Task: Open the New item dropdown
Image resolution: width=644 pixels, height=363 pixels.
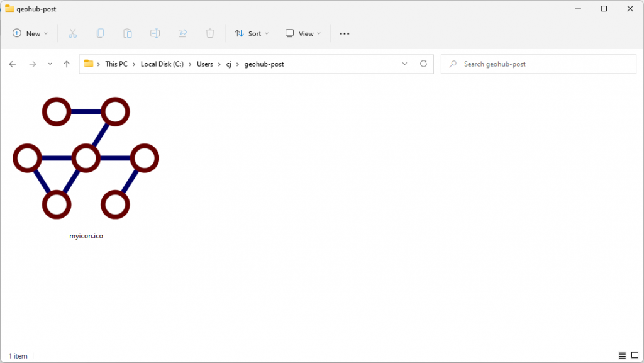Action: pyautogui.click(x=30, y=34)
